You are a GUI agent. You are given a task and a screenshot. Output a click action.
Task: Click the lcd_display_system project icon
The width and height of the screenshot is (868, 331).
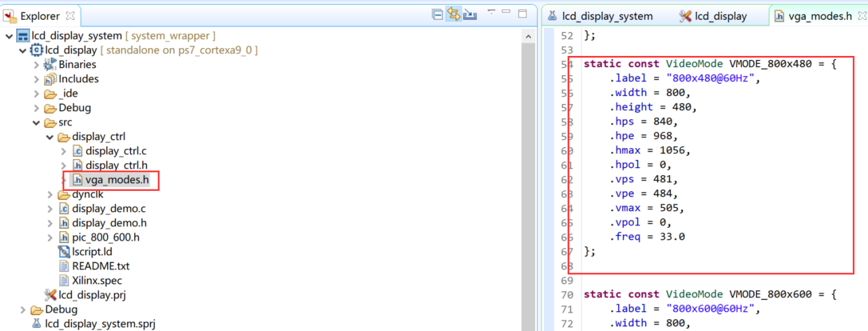(x=23, y=36)
